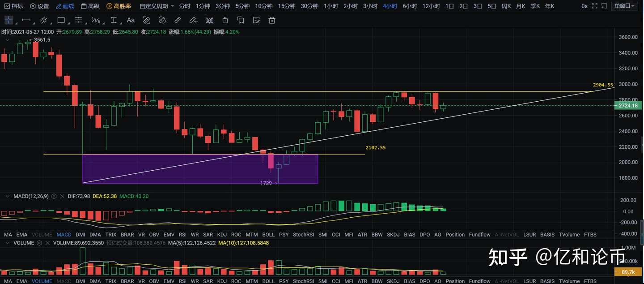Select the rectangle drawing tool
This screenshot has width=644, height=284.
pos(61,20)
